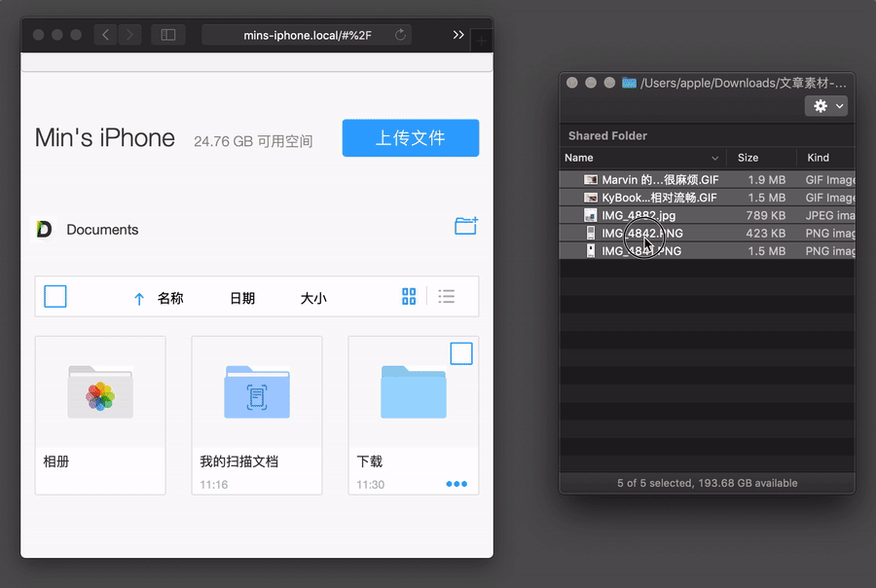Tick the select-all checkbox
The image size is (876, 588).
click(55, 296)
